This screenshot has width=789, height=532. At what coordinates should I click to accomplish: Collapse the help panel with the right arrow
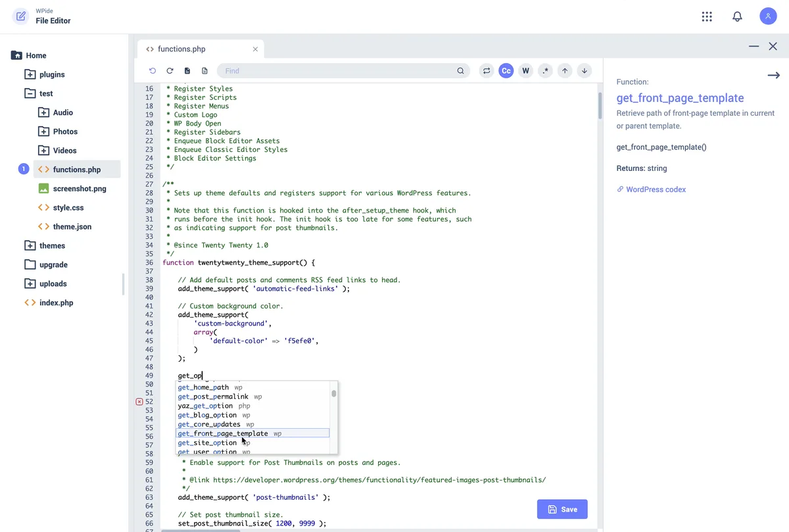(774, 76)
